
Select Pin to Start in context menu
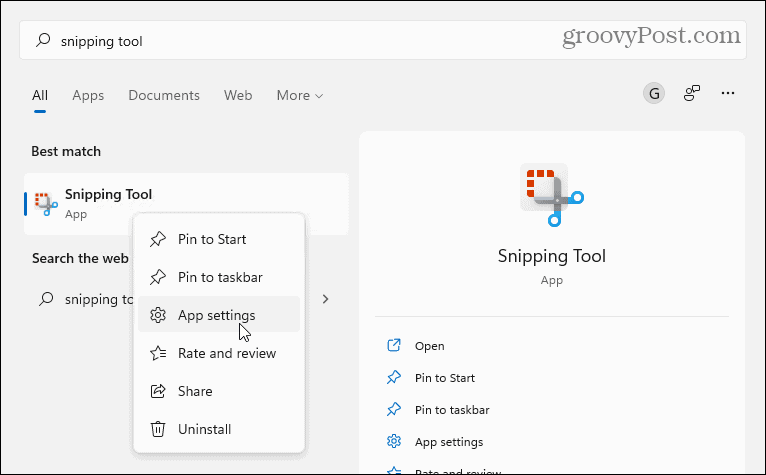click(x=211, y=239)
